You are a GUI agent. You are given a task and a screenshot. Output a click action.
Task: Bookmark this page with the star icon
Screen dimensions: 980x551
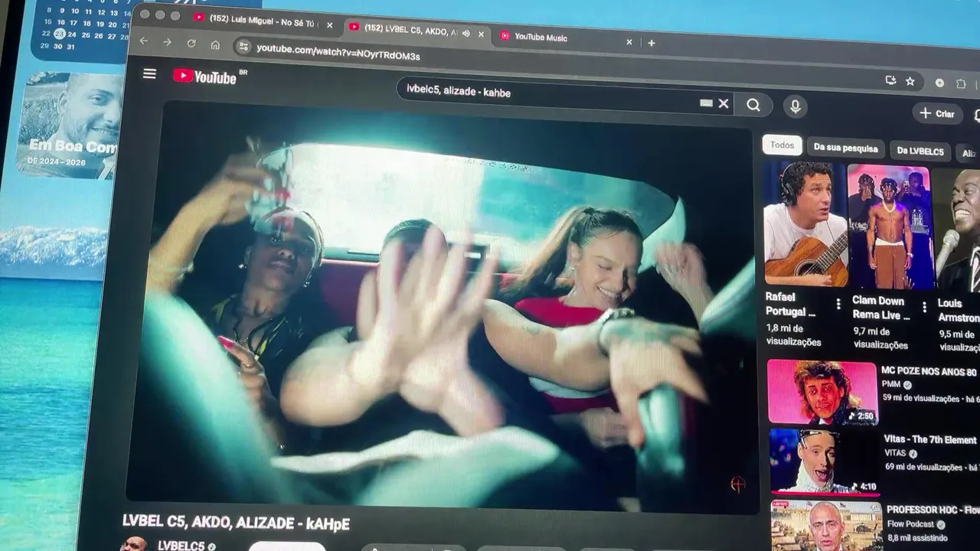click(910, 80)
